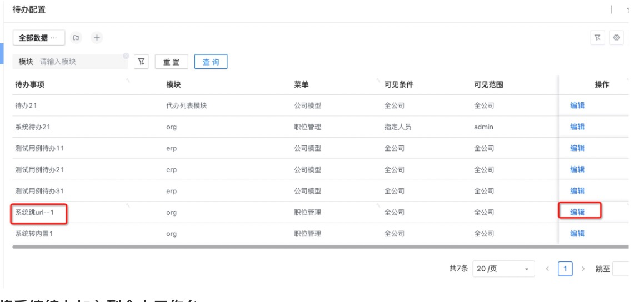Click the 操作 column header
644x302 pixels.
[602, 84]
